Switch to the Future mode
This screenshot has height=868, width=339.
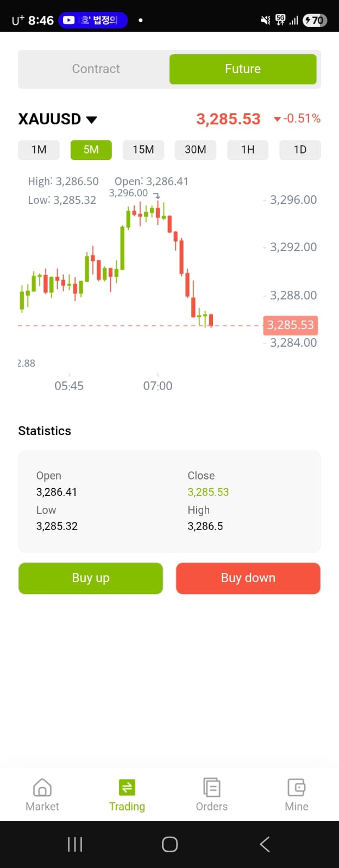tap(243, 69)
